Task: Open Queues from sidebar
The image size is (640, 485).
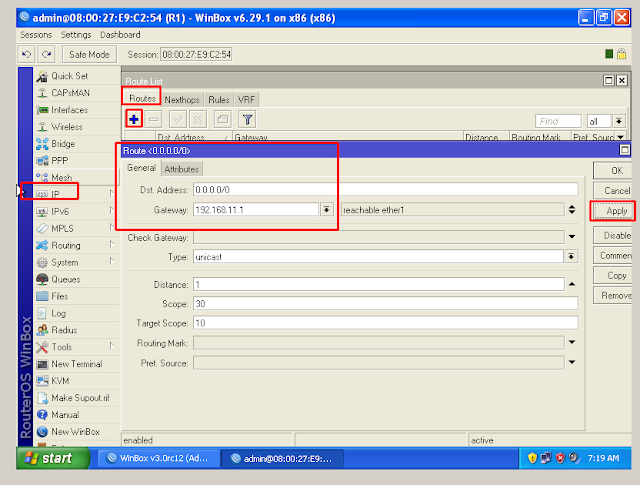Action: (x=65, y=279)
